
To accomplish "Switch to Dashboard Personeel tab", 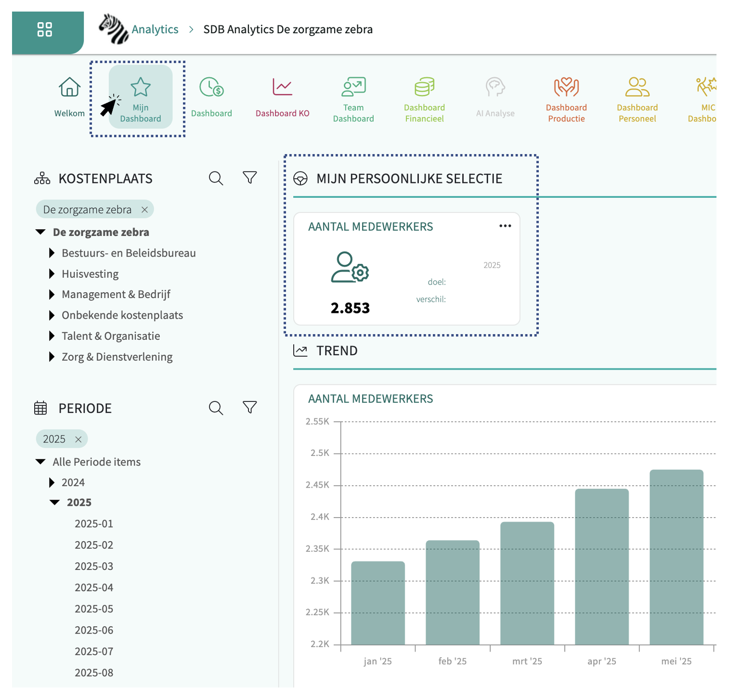I will click(x=637, y=99).
